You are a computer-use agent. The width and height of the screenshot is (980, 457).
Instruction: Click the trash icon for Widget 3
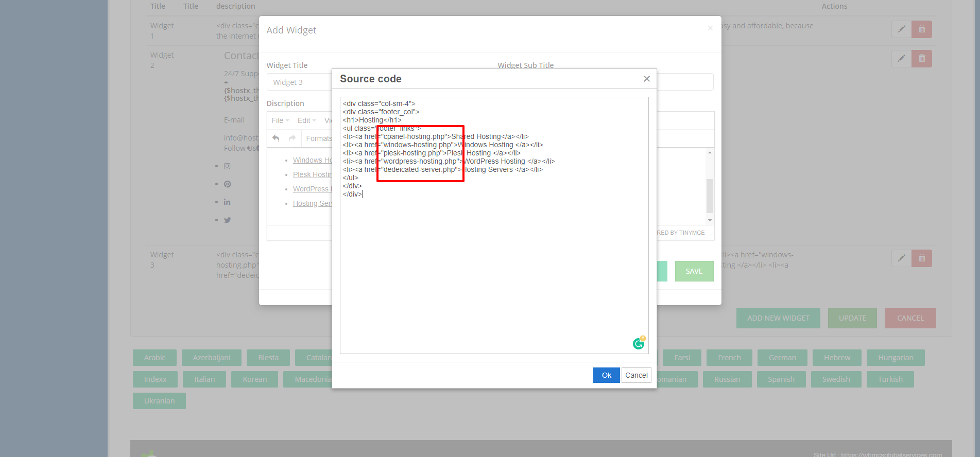(x=922, y=258)
